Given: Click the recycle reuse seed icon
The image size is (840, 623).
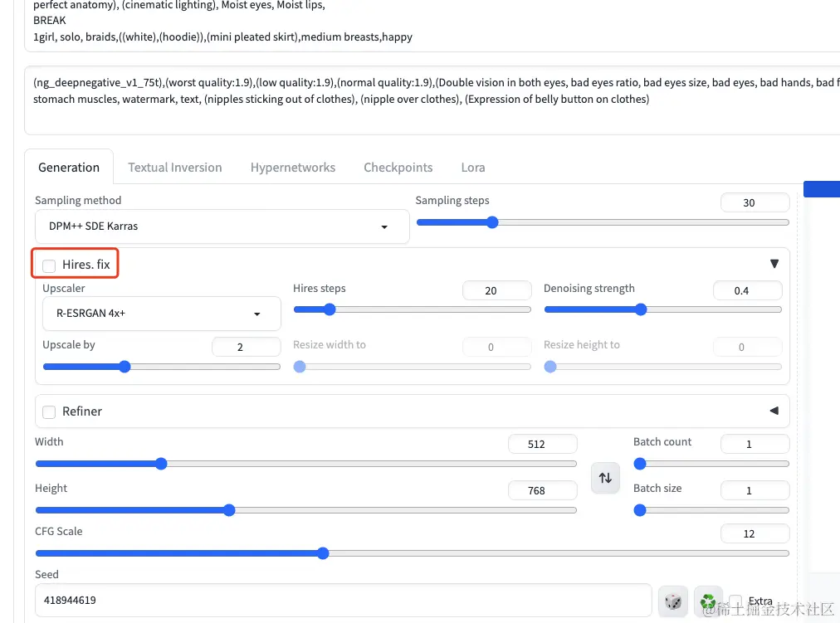Looking at the screenshot, I should 708,601.
